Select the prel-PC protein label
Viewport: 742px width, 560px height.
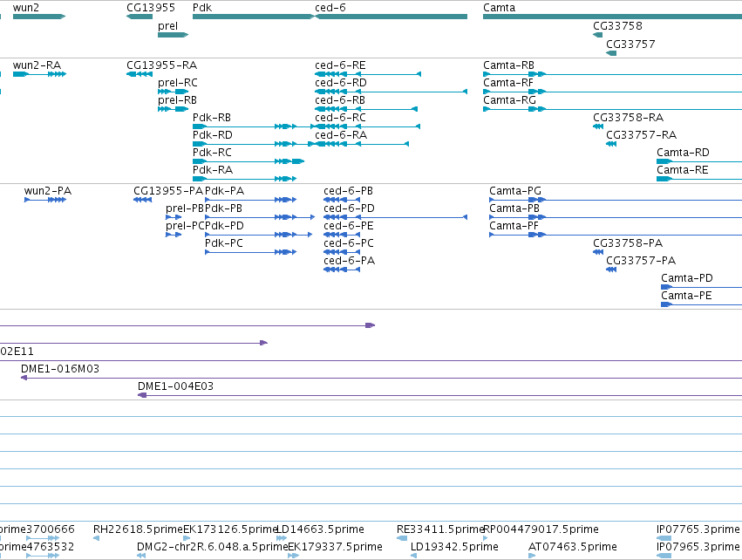(x=185, y=226)
